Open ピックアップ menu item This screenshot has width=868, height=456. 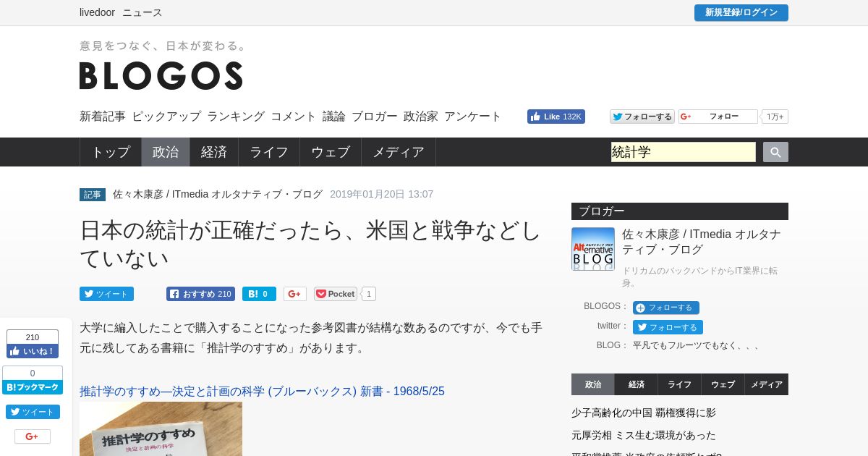pyautogui.click(x=166, y=117)
